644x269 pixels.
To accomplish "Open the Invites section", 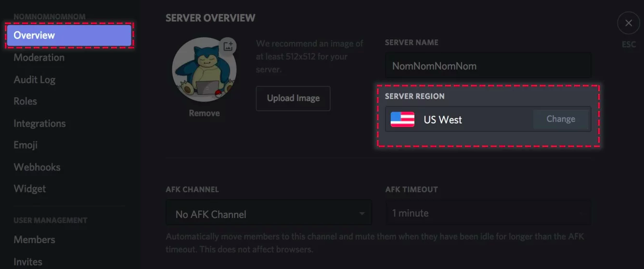I will click(28, 261).
